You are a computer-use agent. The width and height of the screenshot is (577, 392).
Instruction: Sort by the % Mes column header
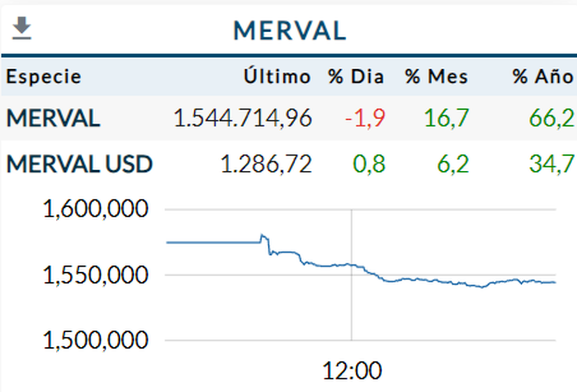pyautogui.click(x=437, y=77)
